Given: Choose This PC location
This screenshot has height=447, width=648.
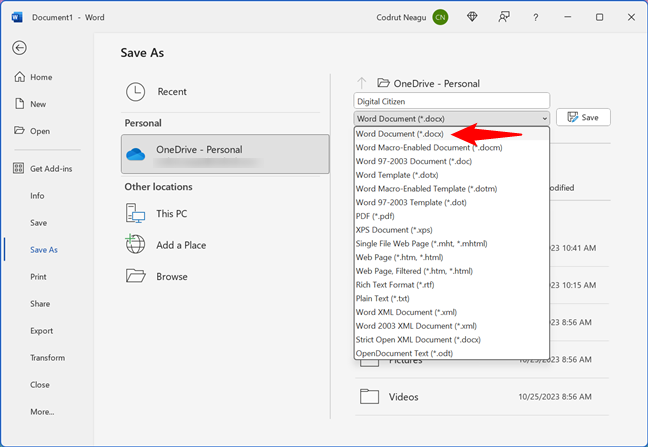Looking at the screenshot, I should point(136,213).
